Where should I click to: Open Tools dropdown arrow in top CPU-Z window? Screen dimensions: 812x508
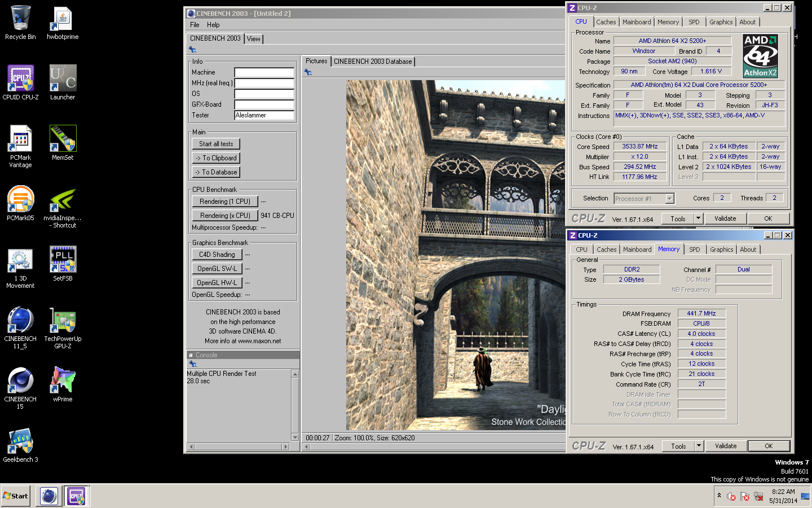(698, 218)
